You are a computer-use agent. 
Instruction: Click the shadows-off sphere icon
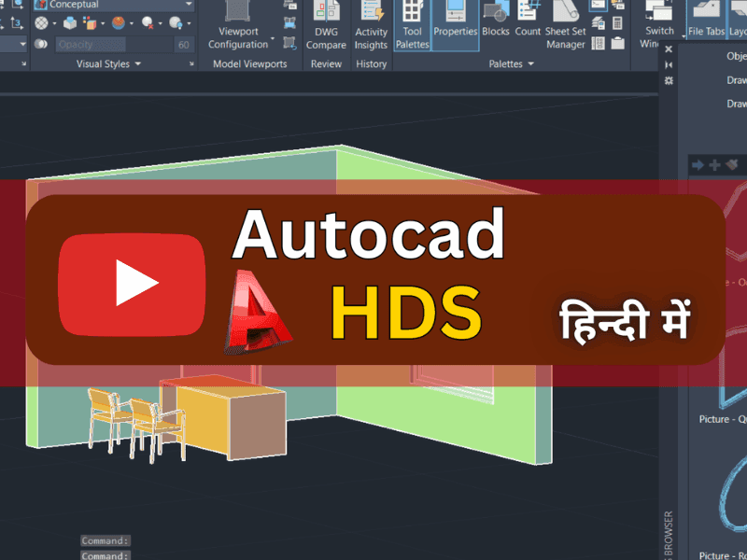[x=148, y=22]
